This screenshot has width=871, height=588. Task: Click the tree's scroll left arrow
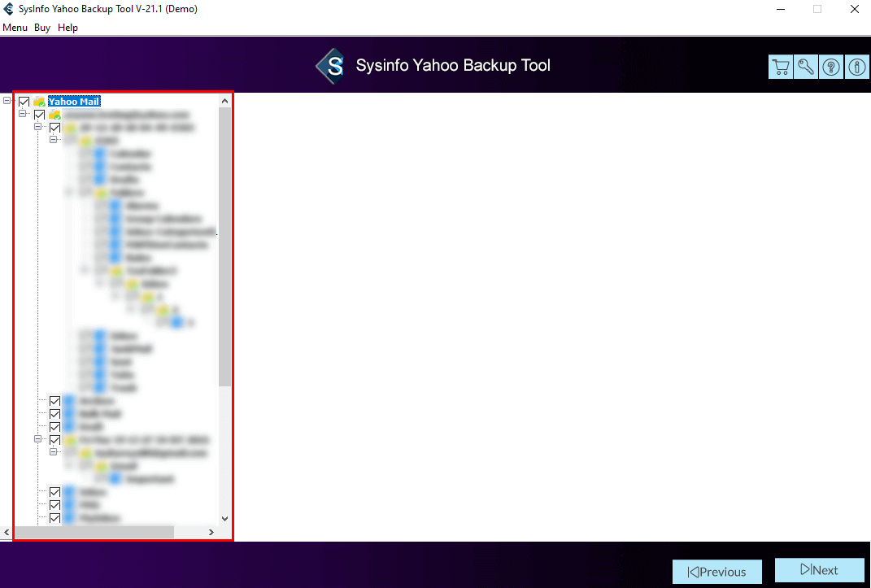click(x=7, y=532)
